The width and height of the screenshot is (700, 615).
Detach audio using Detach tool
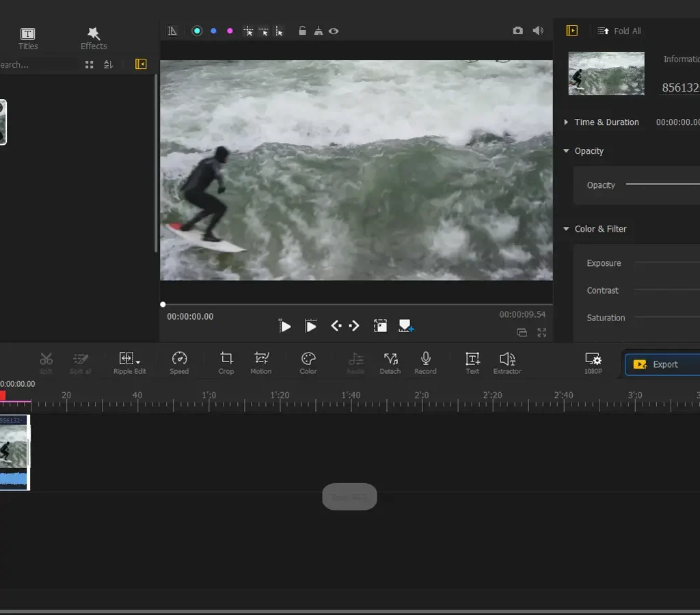390,362
